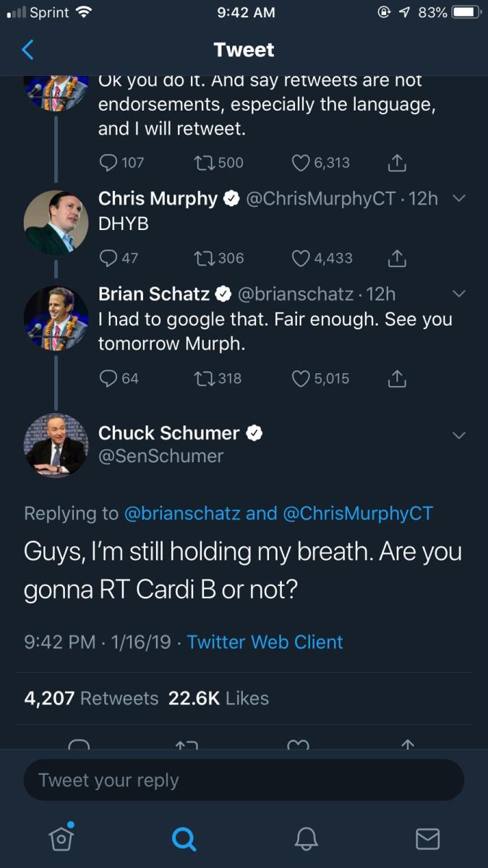Like the top tweet with 6,313 likes

point(301,163)
